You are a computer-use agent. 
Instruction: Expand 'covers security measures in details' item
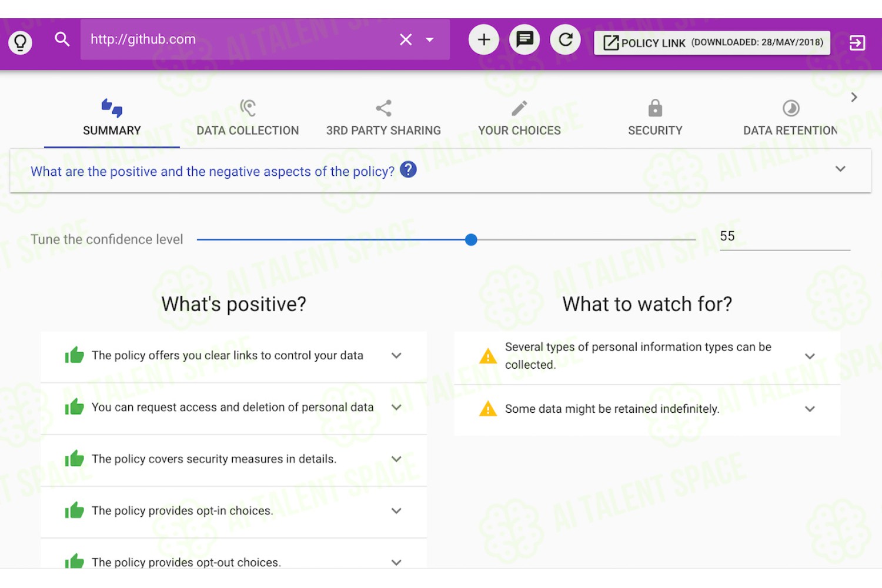tap(396, 459)
